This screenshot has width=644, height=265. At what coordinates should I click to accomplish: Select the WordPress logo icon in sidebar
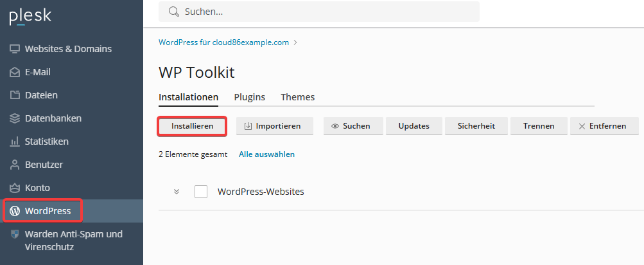coord(15,211)
